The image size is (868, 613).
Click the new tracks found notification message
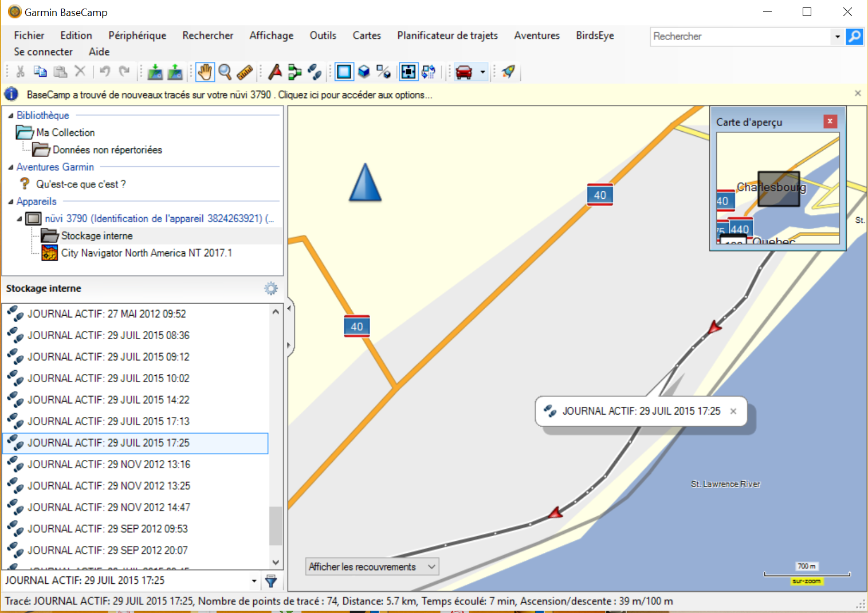(x=229, y=95)
